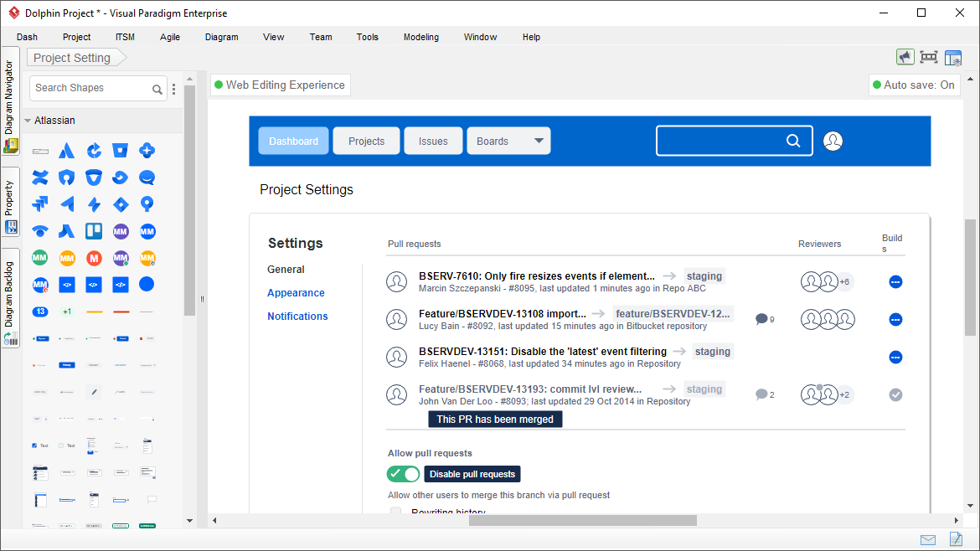Open the Diagram menu
The height and width of the screenshot is (551, 980).
coord(221,37)
